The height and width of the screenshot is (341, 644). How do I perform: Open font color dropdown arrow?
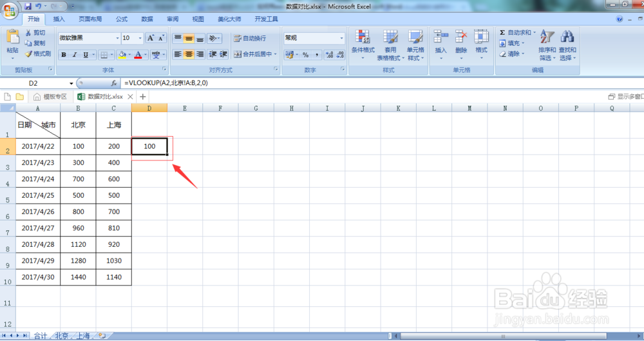[146, 55]
